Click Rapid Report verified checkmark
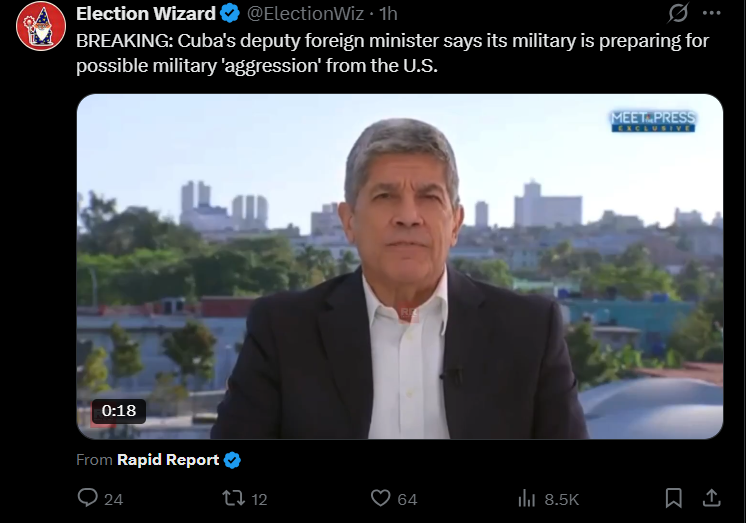This screenshot has width=746, height=523. pyautogui.click(x=232, y=460)
